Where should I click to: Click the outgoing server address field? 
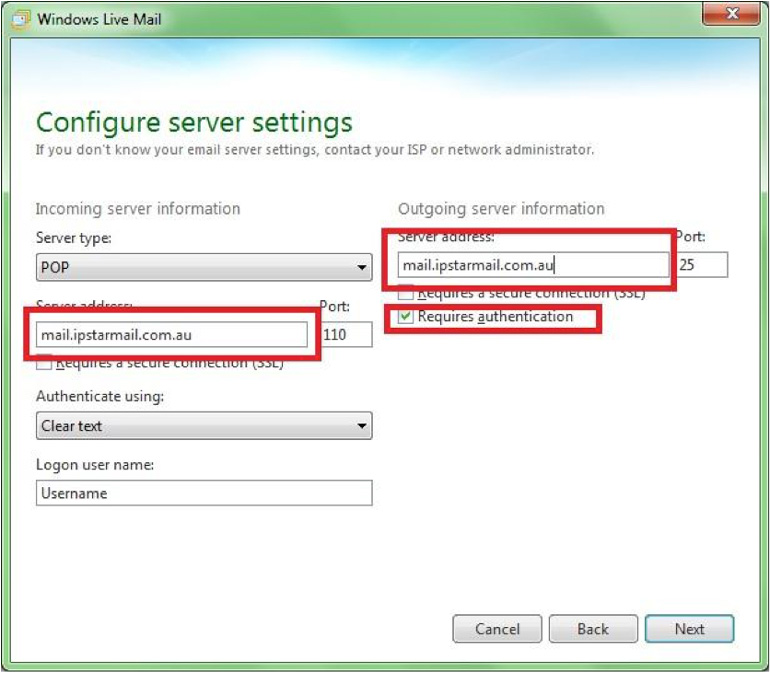click(533, 265)
